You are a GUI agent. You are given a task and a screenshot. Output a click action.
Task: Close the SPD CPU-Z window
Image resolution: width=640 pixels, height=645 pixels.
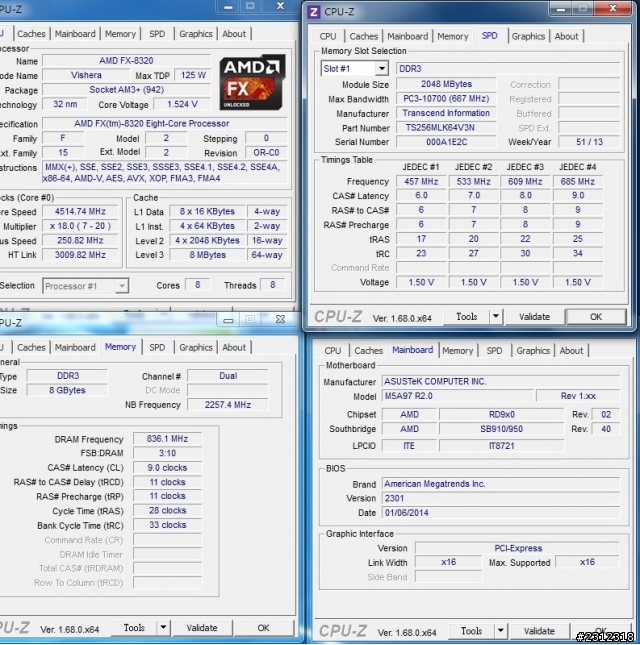point(613,9)
